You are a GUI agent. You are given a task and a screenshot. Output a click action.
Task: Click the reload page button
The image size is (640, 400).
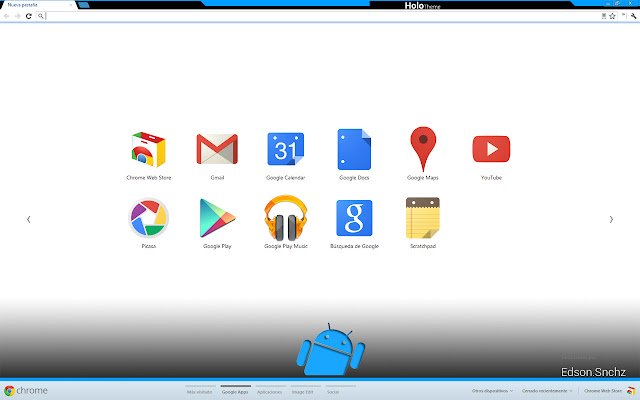29,16
